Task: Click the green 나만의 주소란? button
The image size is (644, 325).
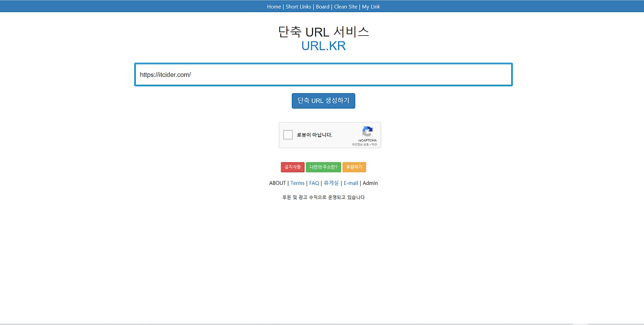Action: pos(323,167)
